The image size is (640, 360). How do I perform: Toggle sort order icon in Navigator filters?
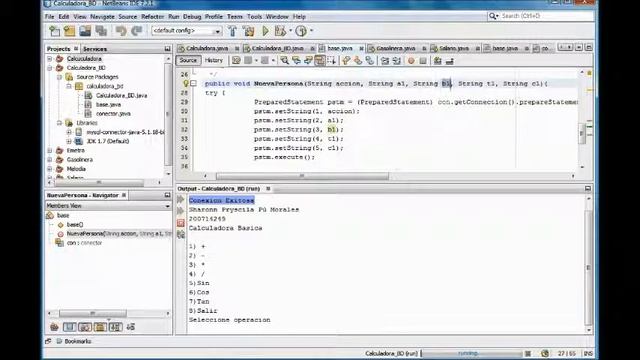tap(131, 327)
